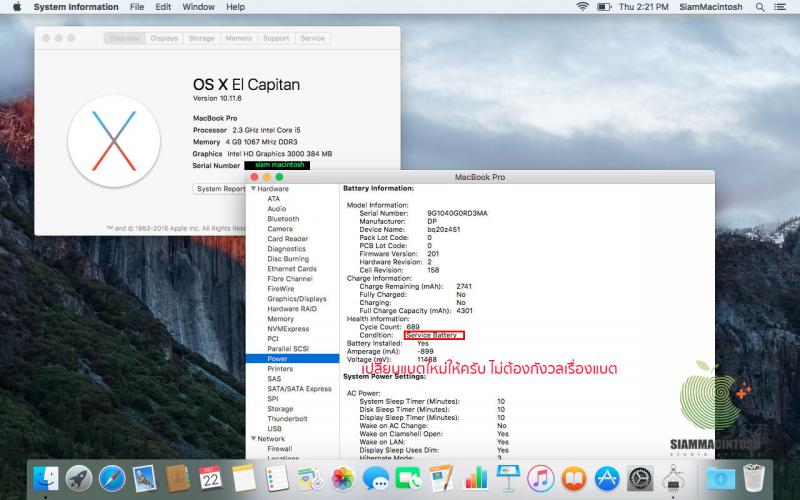The width and height of the screenshot is (800, 500).
Task: Select Power in sidebar
Action: click(292, 359)
